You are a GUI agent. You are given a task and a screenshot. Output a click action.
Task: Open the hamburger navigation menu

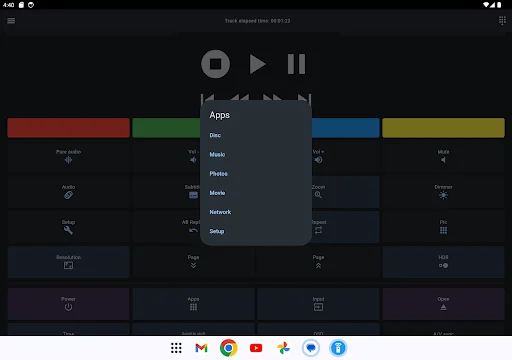(x=11, y=21)
